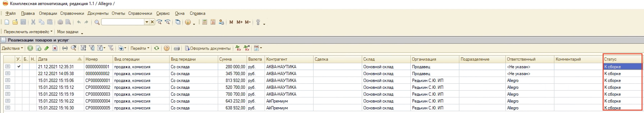
Task: Open the filter history dropdown icon
Action: tap(101, 48)
